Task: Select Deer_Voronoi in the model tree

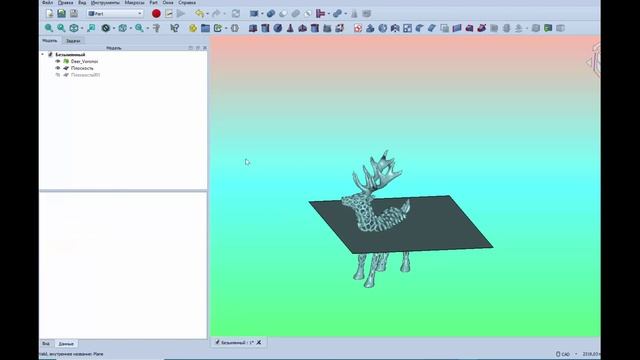Action: (x=84, y=61)
